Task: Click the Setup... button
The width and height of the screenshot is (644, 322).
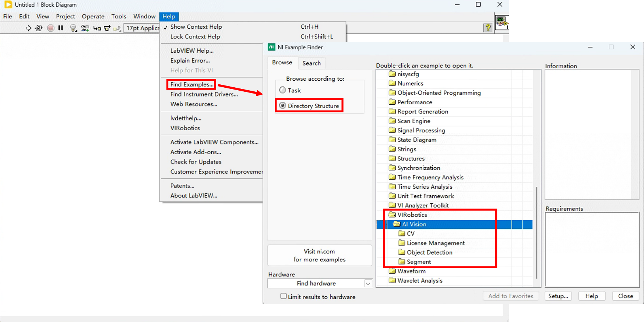Action: tap(558, 296)
